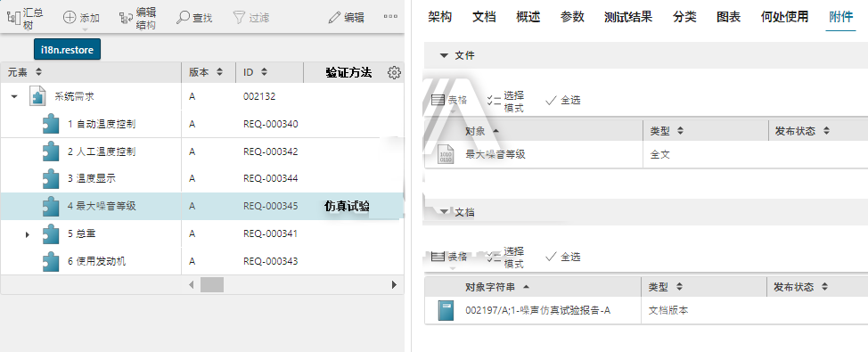Screen dimensions: 868x352
Task: Open column settings gear in 验证方法 header
Action: point(394,72)
